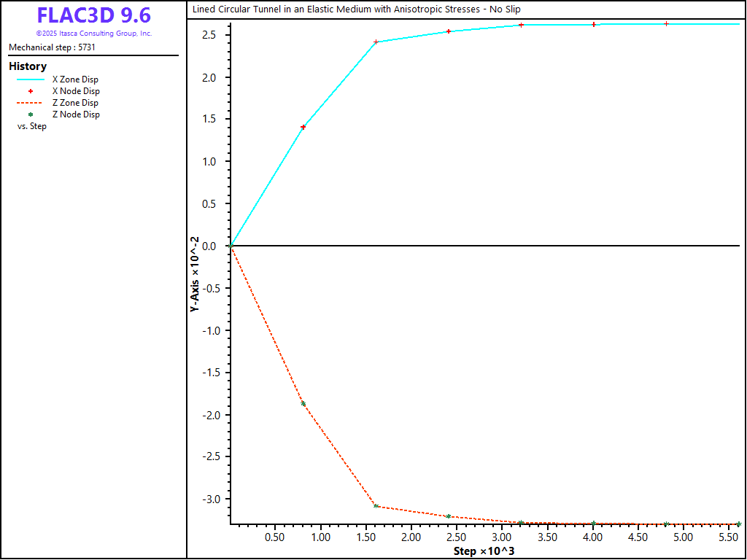
Task: Click the Y-Axis ×10^-2 label
Action: pyautogui.click(x=195, y=275)
